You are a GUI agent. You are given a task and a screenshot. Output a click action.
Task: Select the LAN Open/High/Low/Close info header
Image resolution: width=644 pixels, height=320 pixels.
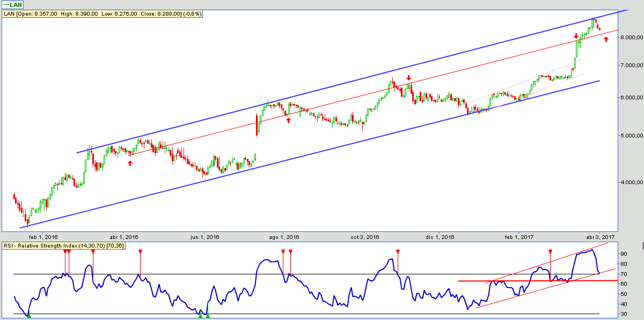(102, 14)
